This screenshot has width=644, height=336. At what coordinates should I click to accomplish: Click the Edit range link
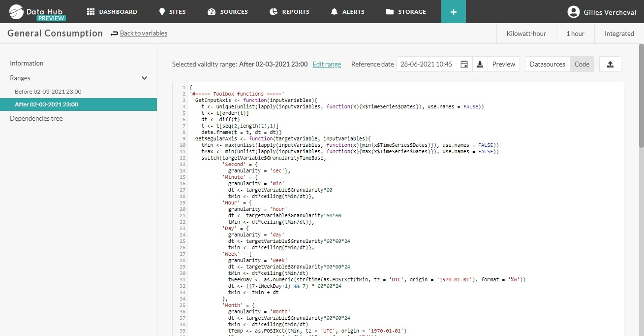coord(327,64)
